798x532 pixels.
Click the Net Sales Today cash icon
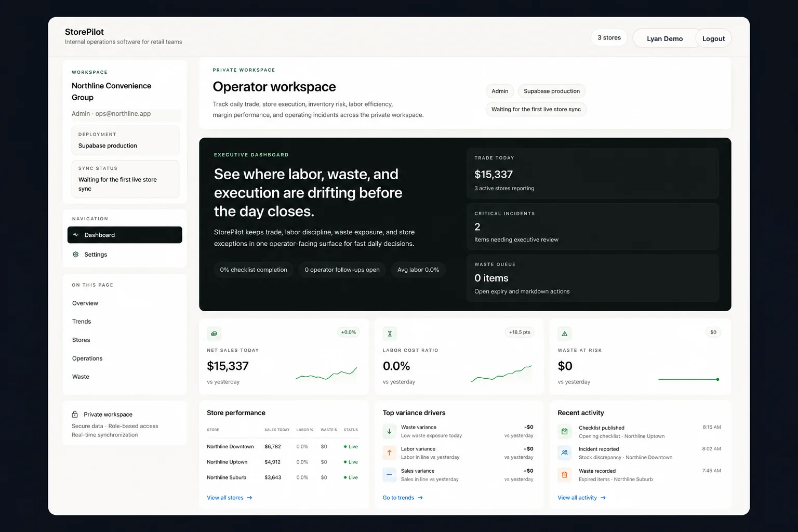coord(214,334)
